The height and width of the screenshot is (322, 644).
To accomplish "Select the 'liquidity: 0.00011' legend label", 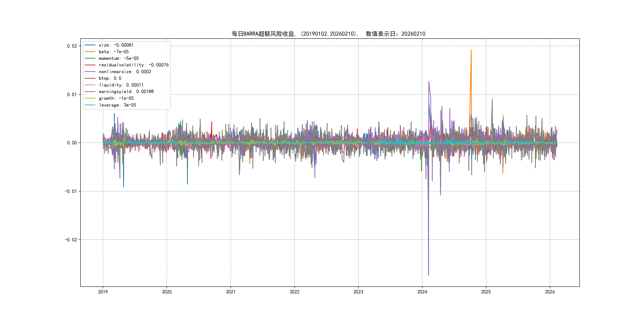I will 121,85.
